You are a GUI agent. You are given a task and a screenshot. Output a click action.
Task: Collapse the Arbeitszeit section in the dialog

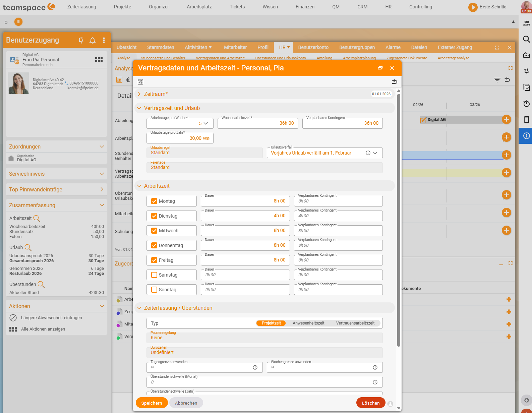[x=139, y=186]
